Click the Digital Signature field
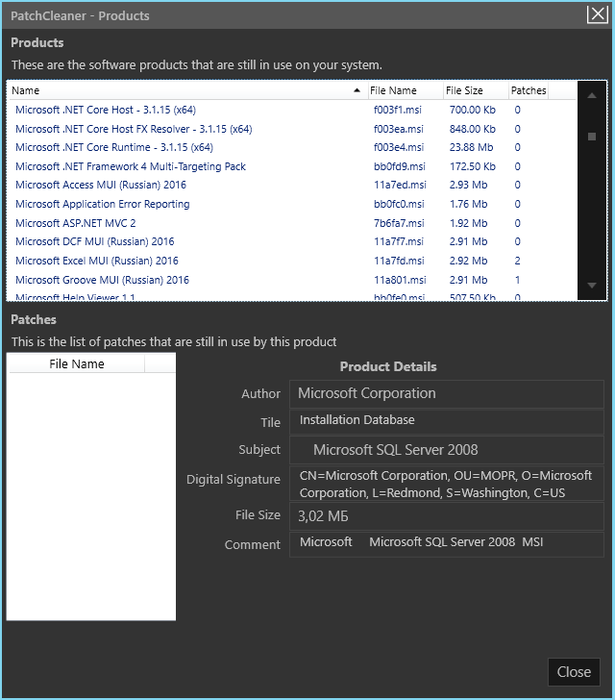Image resolution: width=615 pixels, height=700 pixels. (x=446, y=484)
